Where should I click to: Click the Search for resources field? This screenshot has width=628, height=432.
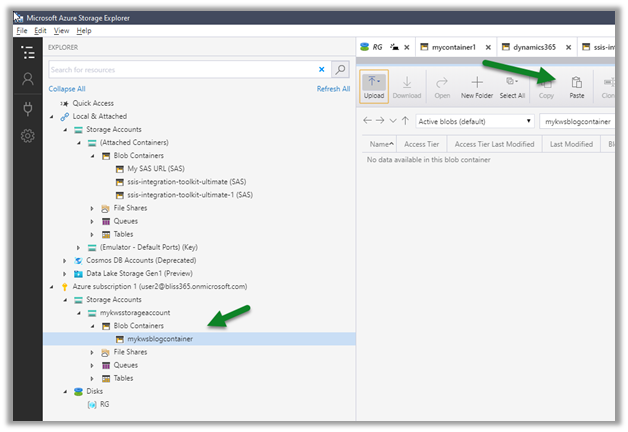(x=180, y=69)
